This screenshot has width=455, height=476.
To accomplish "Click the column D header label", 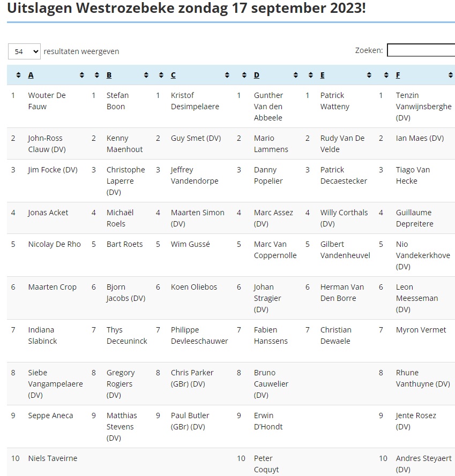I will point(257,75).
